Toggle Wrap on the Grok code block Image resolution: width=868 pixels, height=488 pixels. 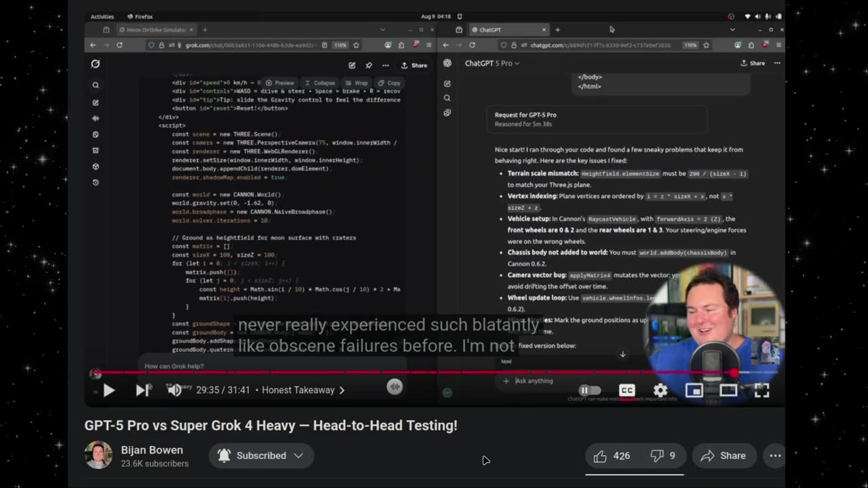(357, 83)
